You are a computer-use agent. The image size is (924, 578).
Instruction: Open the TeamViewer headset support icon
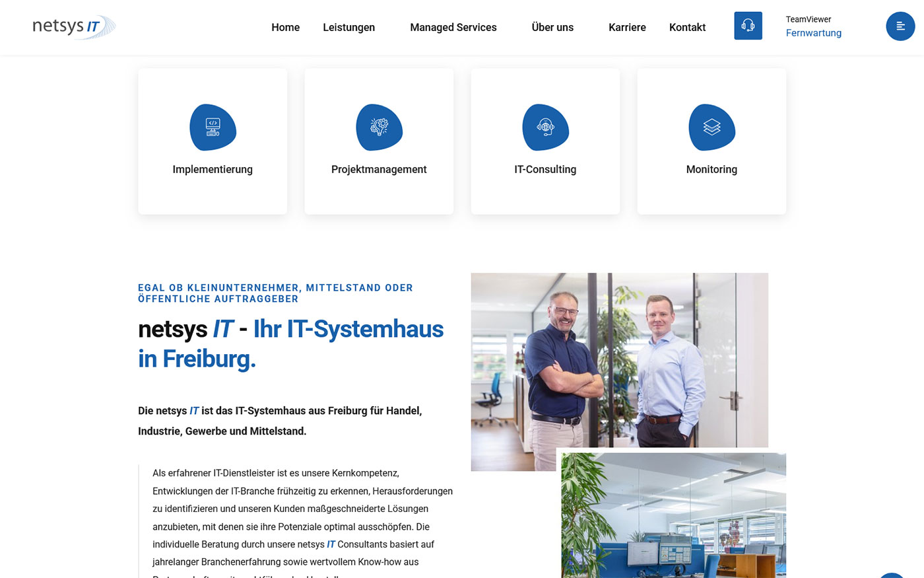click(748, 26)
